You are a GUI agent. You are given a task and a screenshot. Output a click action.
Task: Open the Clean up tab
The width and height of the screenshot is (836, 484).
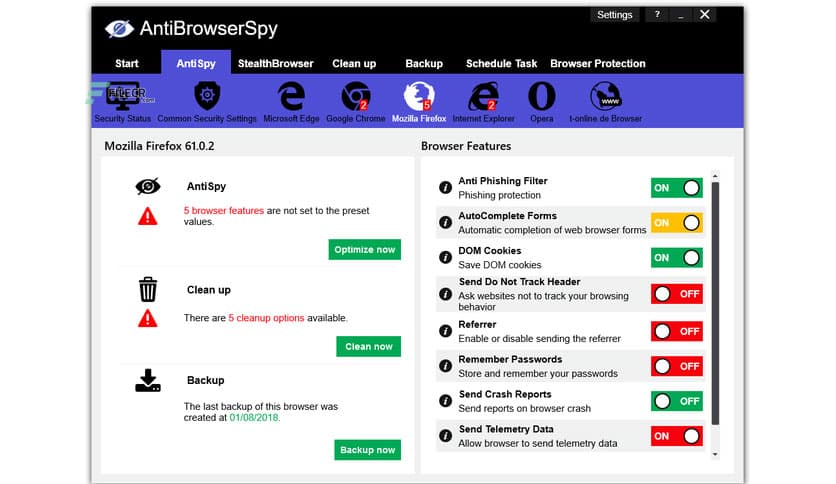click(x=354, y=63)
